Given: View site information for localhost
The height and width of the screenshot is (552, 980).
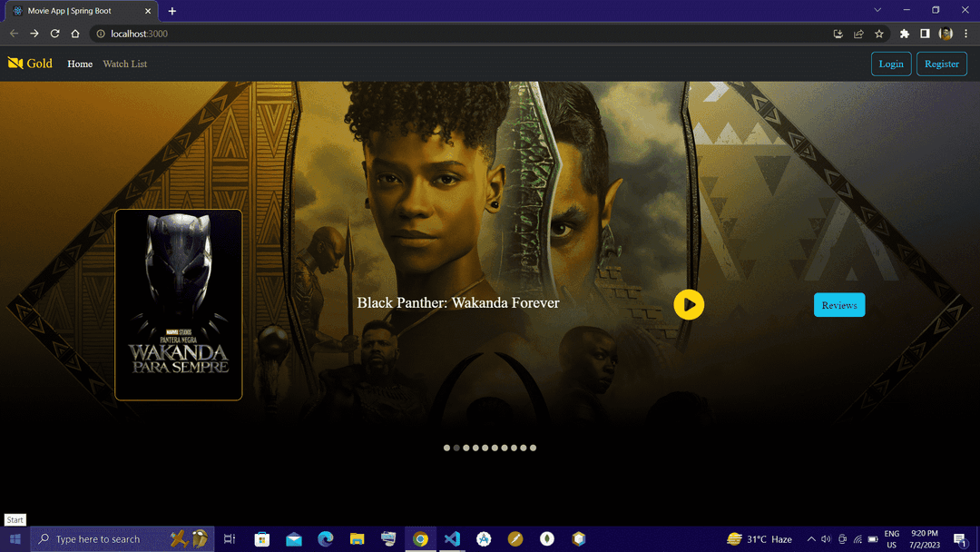Looking at the screenshot, I should click(x=101, y=34).
